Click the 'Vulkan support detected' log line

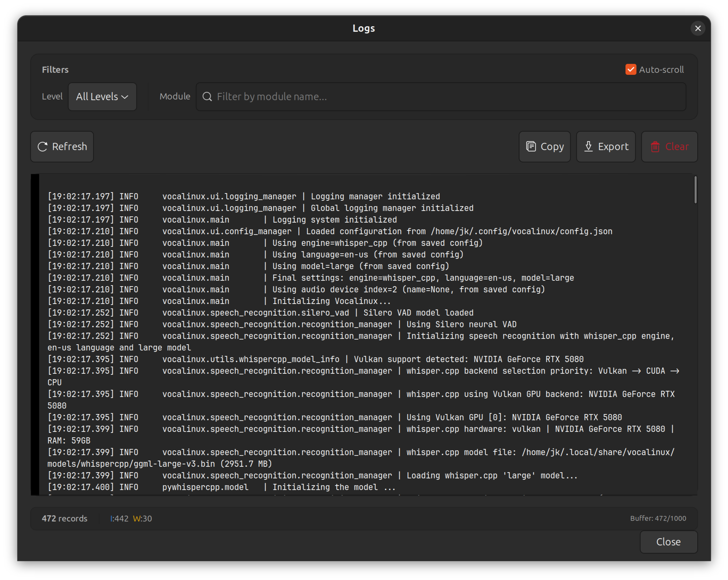pyautogui.click(x=315, y=359)
